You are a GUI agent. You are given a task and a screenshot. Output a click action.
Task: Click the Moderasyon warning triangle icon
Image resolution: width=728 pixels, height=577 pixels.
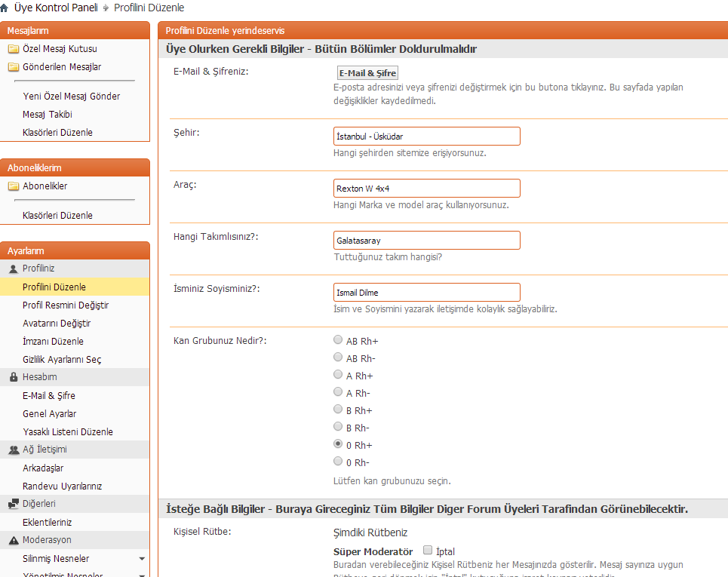14,540
